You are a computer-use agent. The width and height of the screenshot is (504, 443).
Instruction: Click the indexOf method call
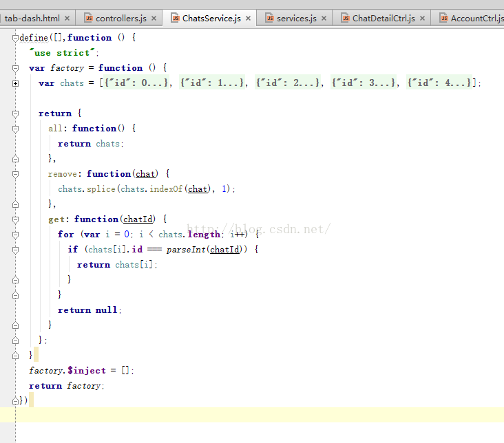165,189
